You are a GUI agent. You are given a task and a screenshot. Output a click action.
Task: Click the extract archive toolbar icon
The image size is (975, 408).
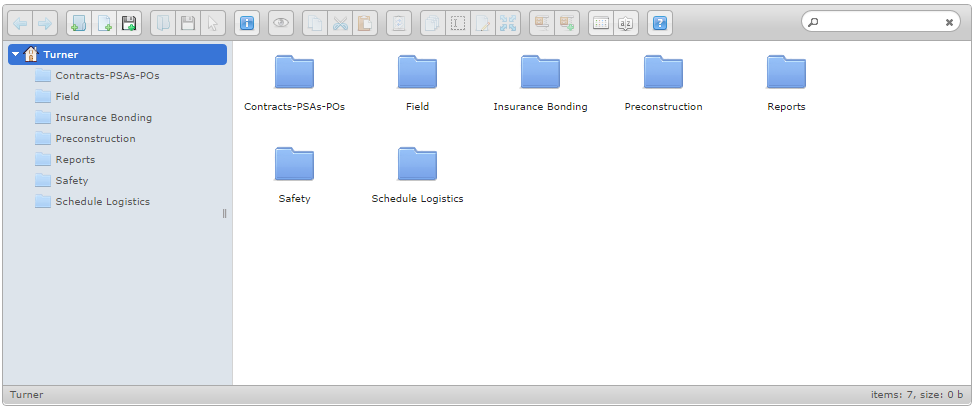(542, 24)
